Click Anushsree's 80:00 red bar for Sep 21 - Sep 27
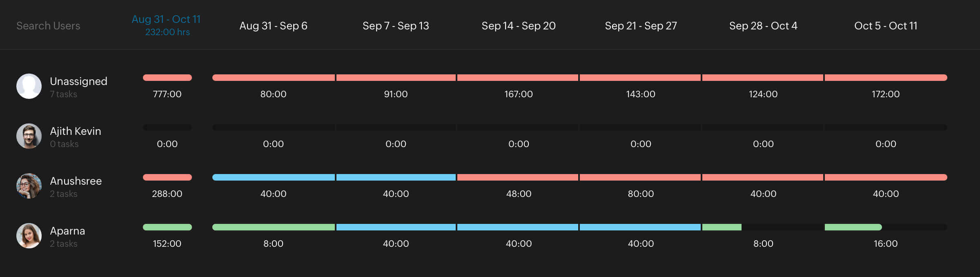980x277 pixels. click(x=640, y=177)
